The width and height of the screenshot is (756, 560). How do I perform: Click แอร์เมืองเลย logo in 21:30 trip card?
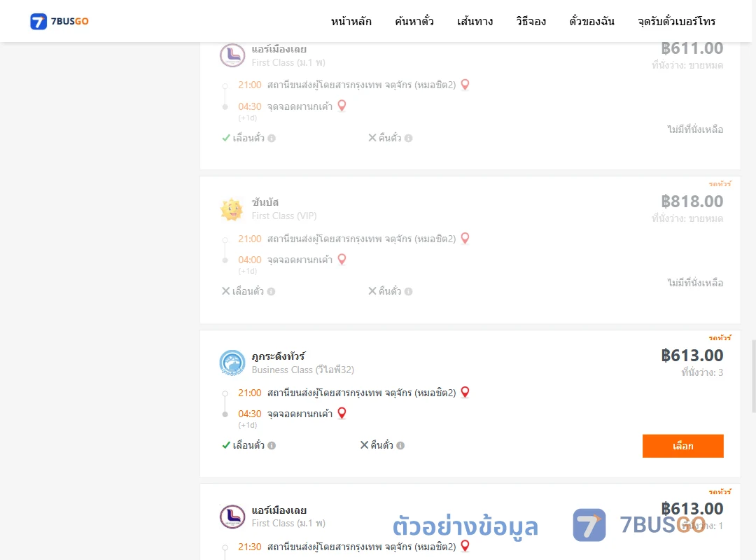232,517
